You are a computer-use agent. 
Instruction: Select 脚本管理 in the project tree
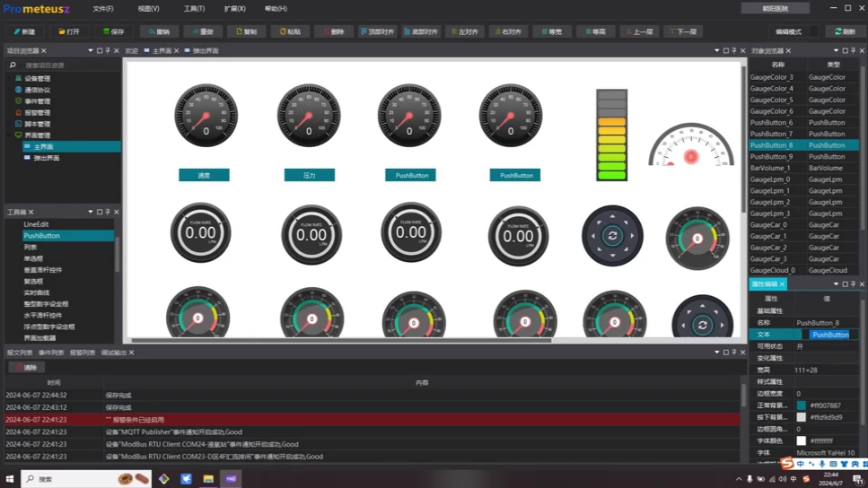coord(37,124)
